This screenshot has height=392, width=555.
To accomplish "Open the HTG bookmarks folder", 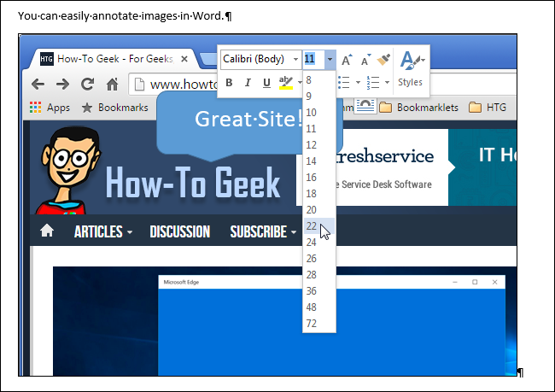I will click(488, 108).
